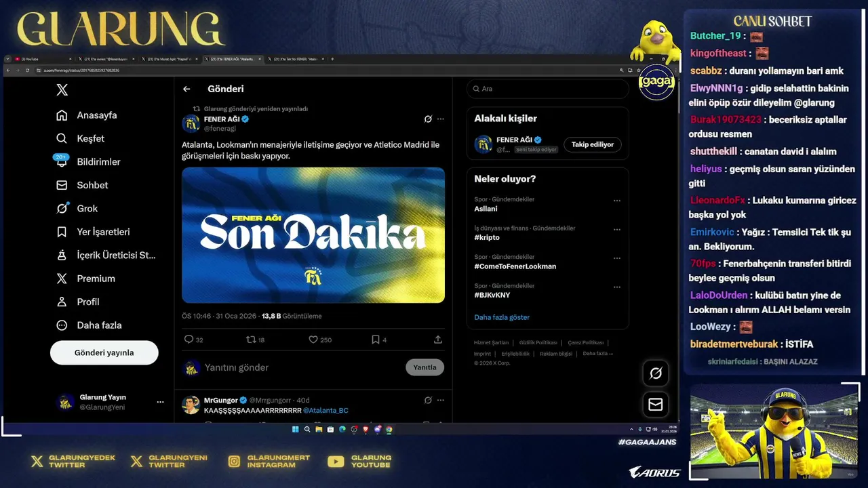Screen dimensions: 868x488
Task: Open Hizmet Şartları footer link
Action: pyautogui.click(x=491, y=343)
